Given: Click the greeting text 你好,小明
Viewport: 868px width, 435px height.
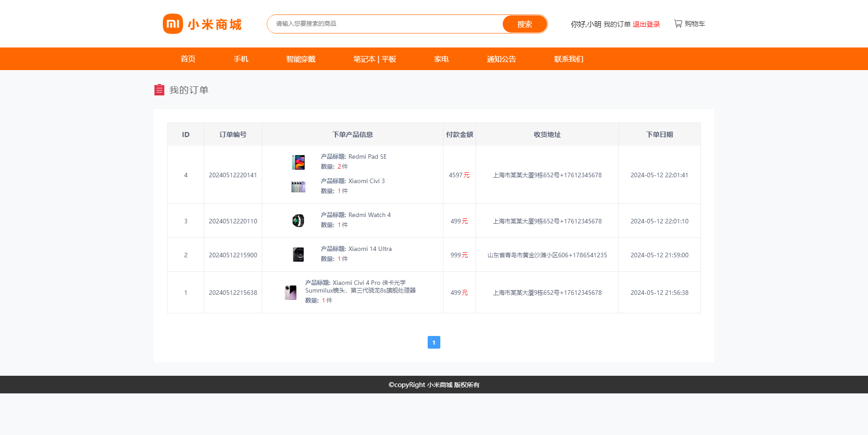Looking at the screenshot, I should tap(586, 24).
